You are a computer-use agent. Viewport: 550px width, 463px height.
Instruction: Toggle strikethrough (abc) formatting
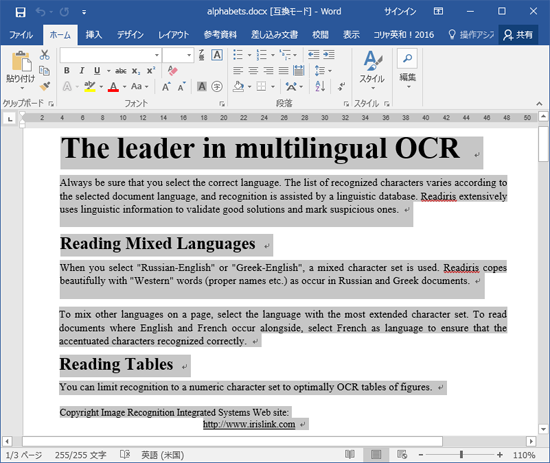pyautogui.click(x=121, y=71)
